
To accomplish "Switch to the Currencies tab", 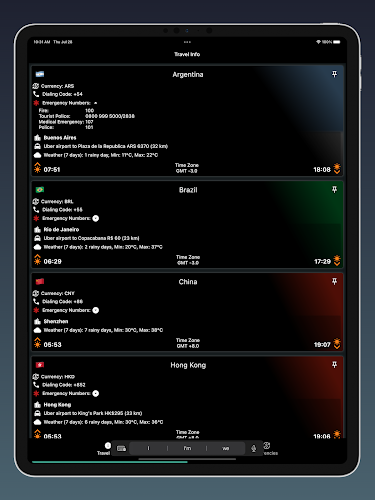I will point(270,449).
